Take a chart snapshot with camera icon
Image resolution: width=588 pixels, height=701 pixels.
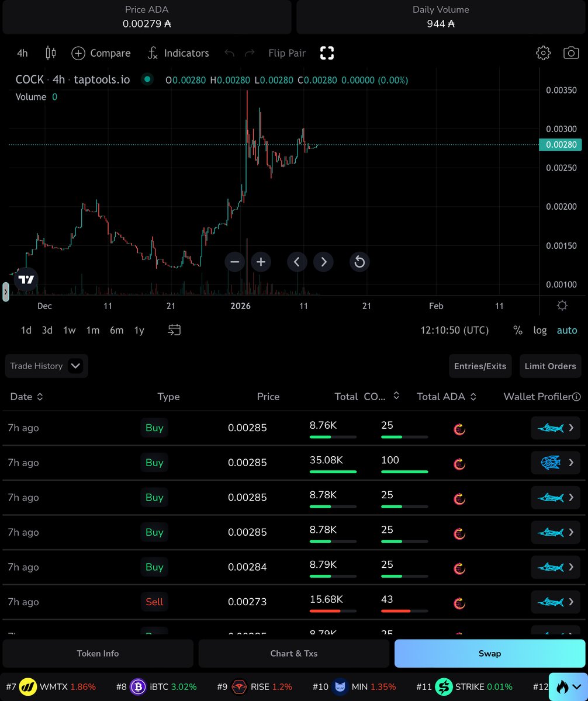tap(571, 53)
